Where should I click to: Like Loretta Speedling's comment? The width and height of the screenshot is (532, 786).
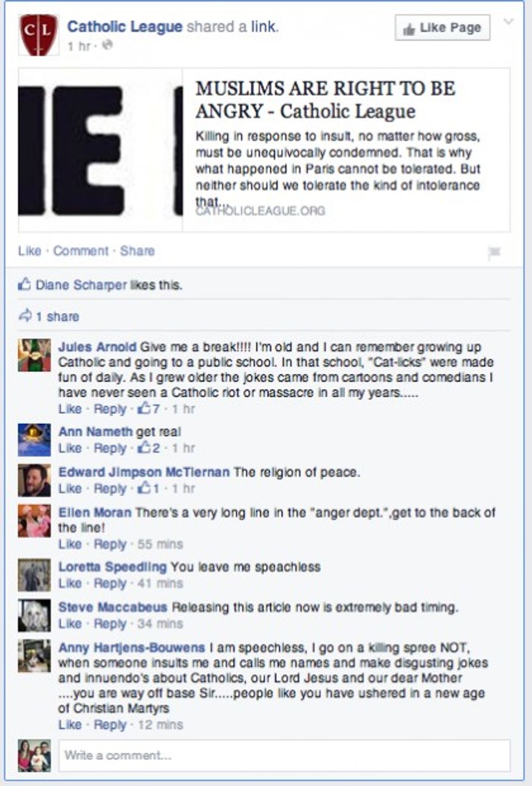(69, 583)
